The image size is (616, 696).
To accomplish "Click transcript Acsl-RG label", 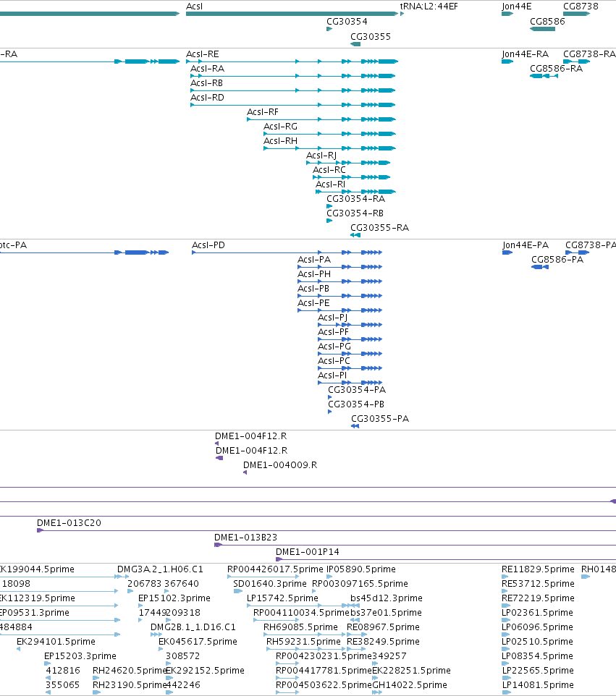I will (x=280, y=127).
